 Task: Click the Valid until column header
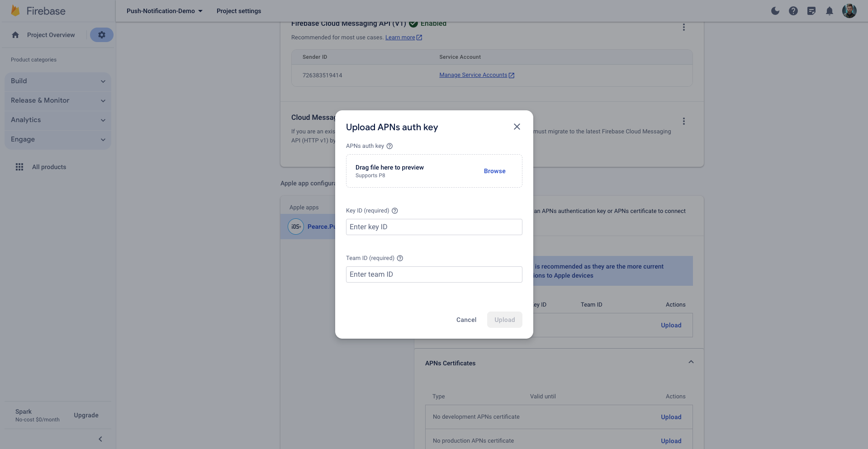tap(543, 397)
